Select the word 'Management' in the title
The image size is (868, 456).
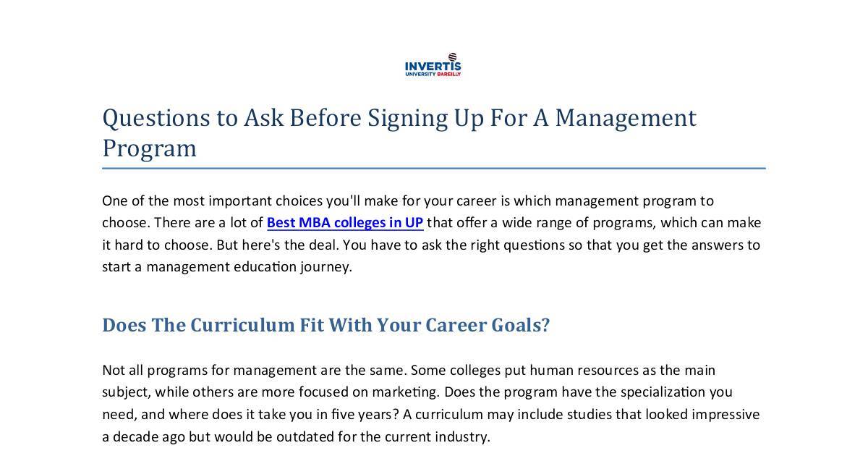click(626, 117)
